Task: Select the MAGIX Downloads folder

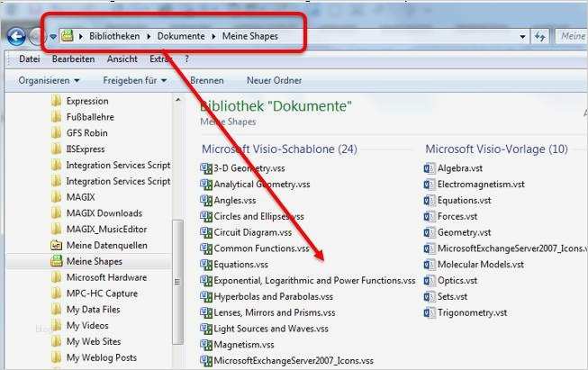Action: coord(104,213)
